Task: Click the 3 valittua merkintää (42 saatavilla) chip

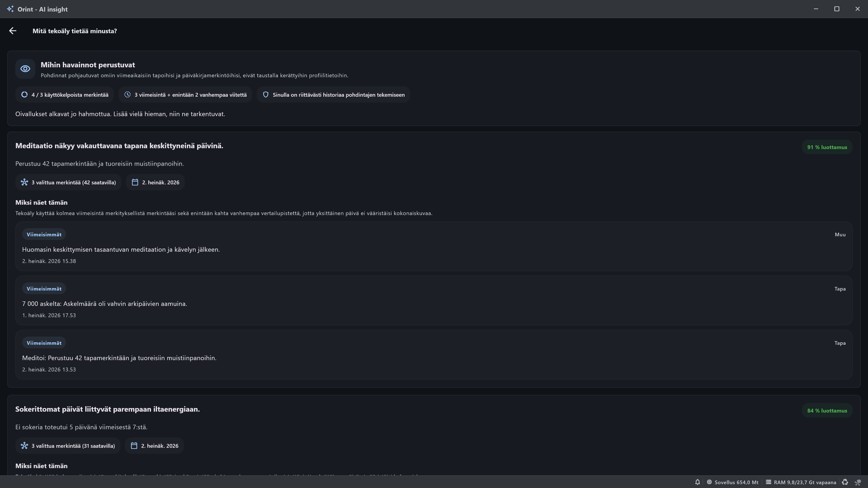Action: click(x=68, y=182)
